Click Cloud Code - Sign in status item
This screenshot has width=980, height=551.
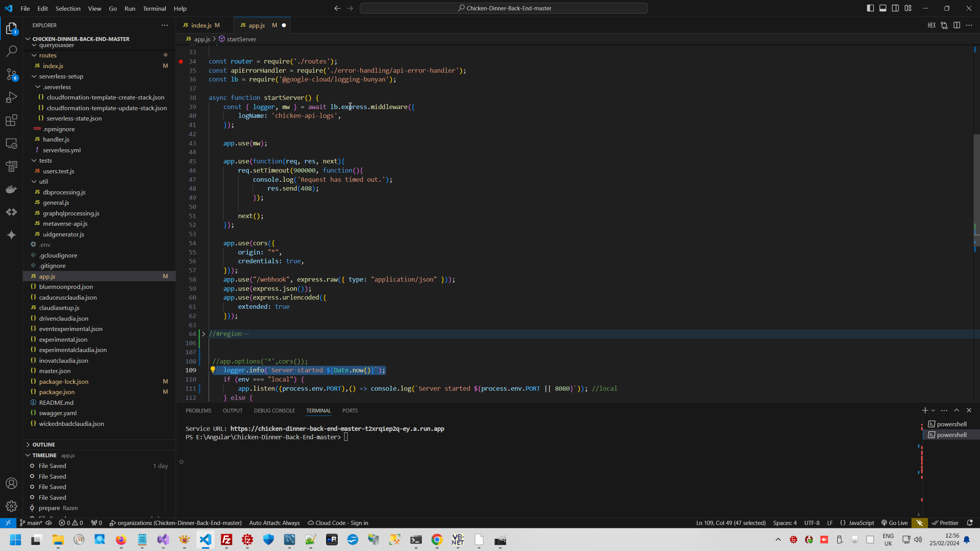coord(338,523)
